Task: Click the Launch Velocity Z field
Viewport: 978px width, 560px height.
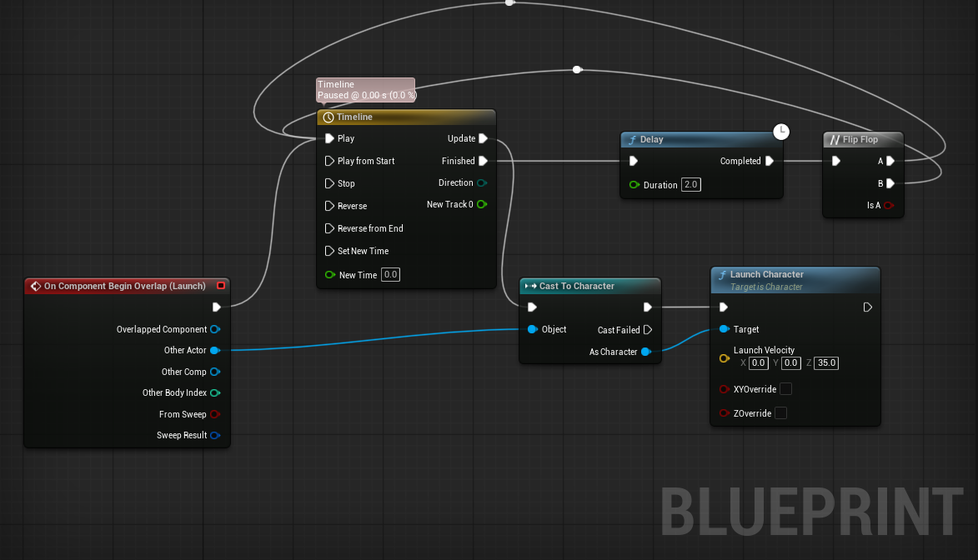Action: point(826,363)
